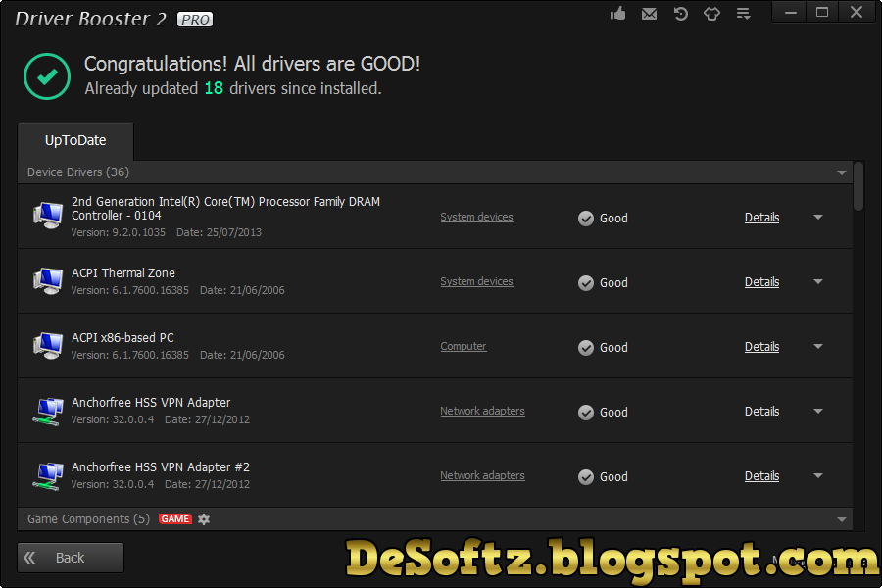
Task: Click the updated drivers count 18
Action: (214, 88)
